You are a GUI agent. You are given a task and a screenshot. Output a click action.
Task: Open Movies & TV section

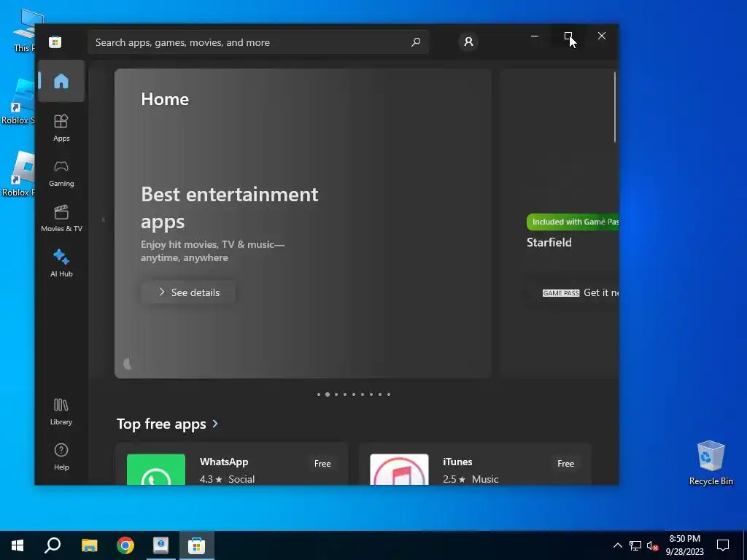tap(61, 219)
